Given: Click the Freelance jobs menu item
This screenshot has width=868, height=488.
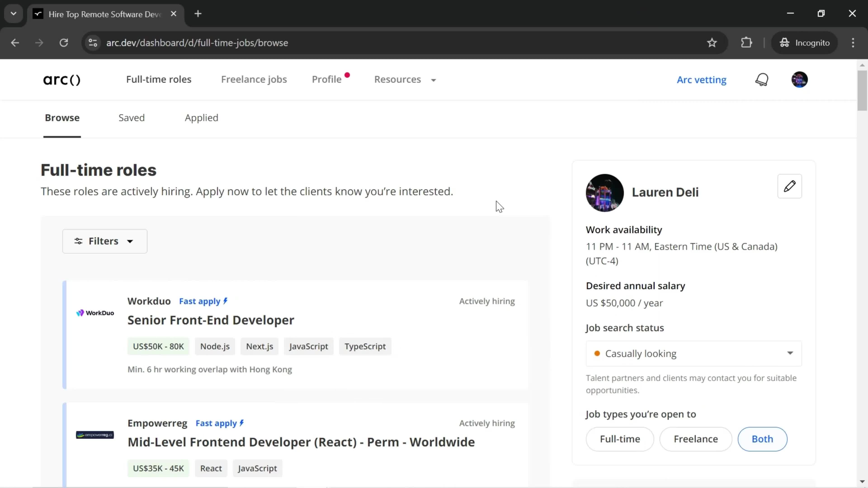Looking at the screenshot, I should coord(253,79).
